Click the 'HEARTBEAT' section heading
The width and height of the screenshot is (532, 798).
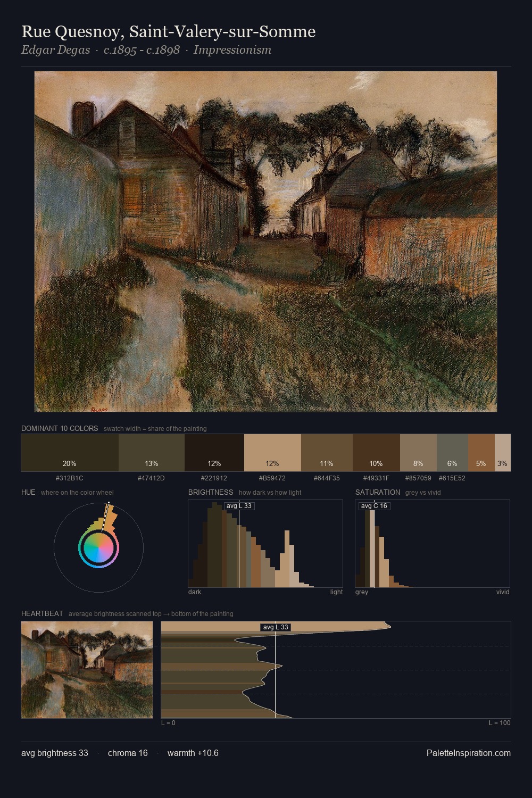42,613
